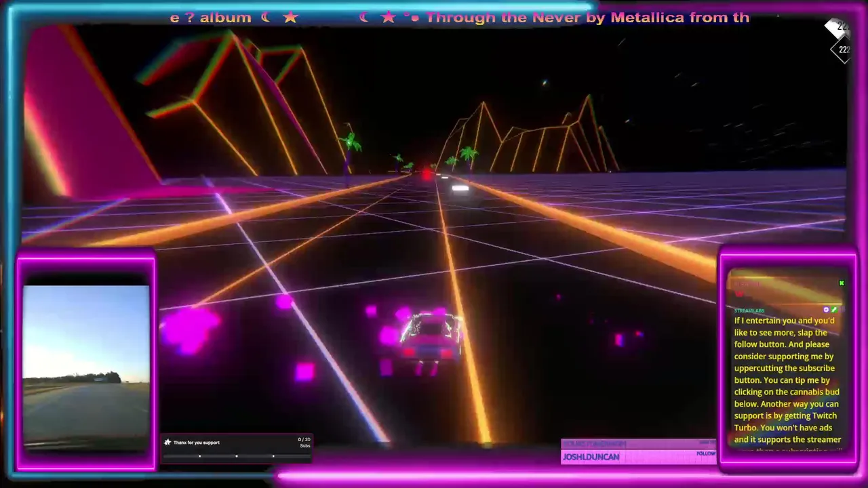Click the purple moderator badge next to Streamlabs
Viewport: 868px width, 488px height.
(x=826, y=310)
